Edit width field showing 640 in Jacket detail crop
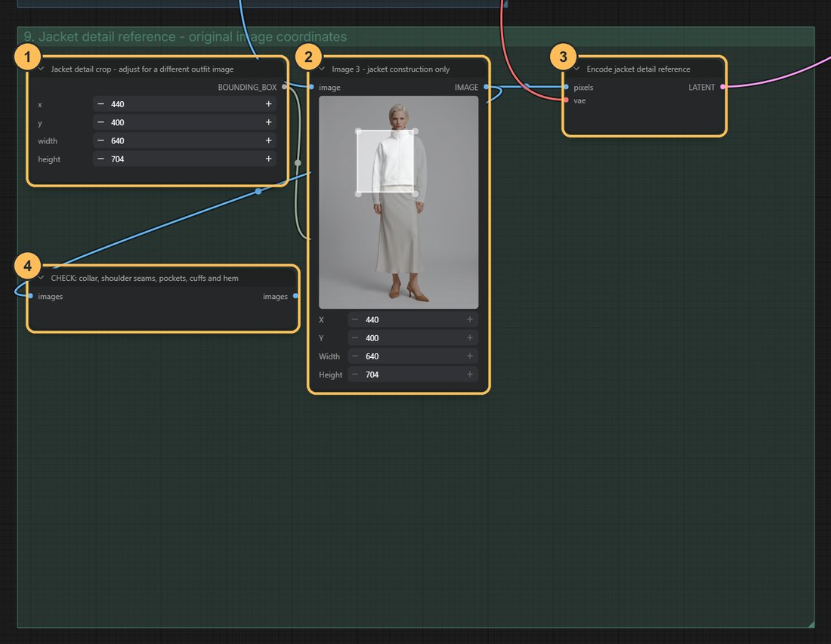Viewport: 831px width, 644px height. tap(184, 140)
